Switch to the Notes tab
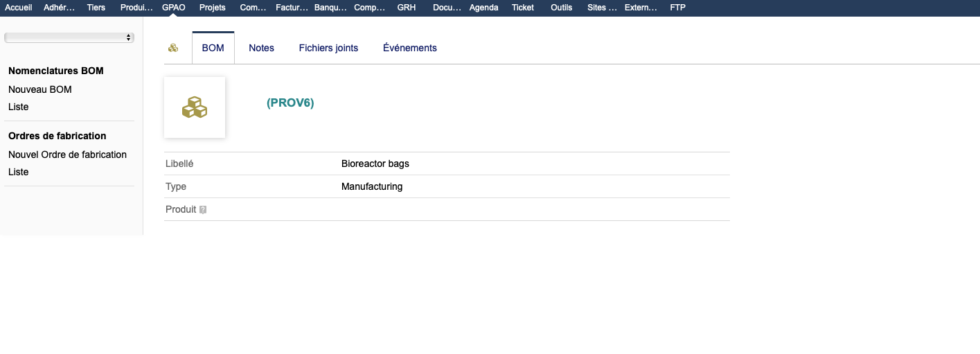Screen dimensions: 980x354 pyautogui.click(x=262, y=48)
